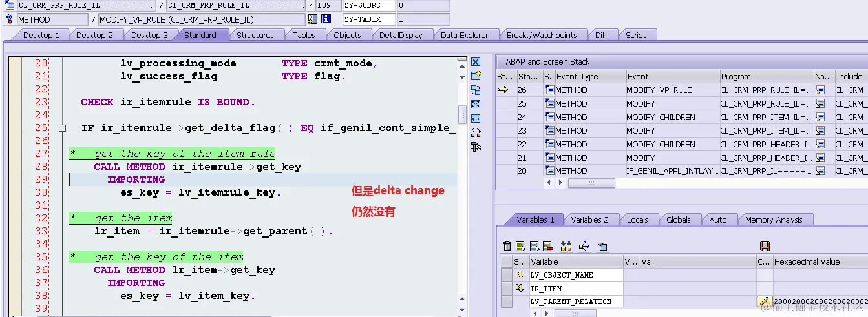868x317 pixels.
Task: Open navigation icon for stack level 22
Action: click(x=820, y=144)
